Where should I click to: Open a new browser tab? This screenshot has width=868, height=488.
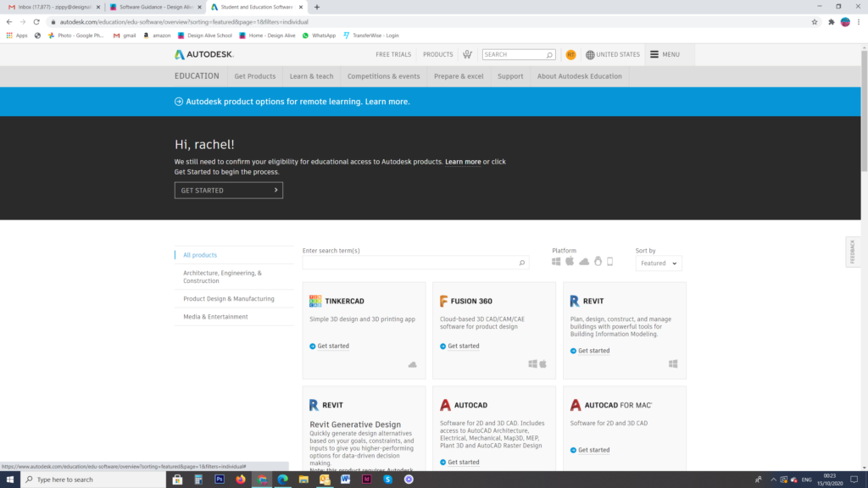point(317,7)
